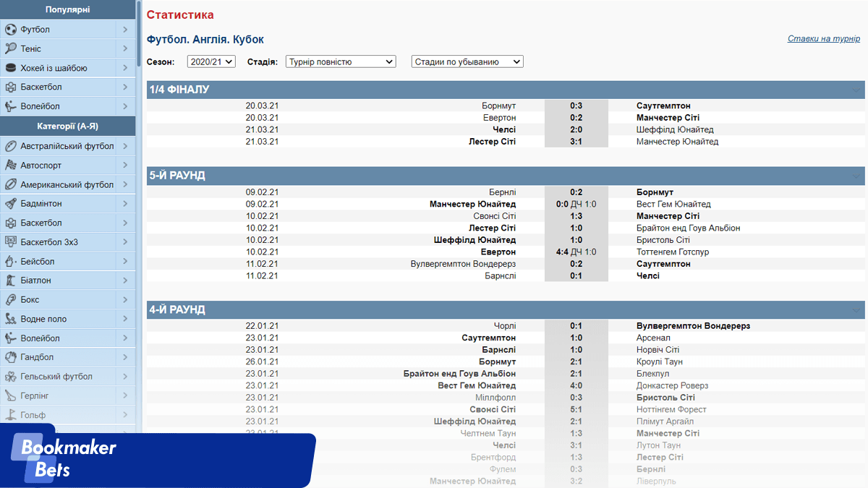Click the Евертон 4:4 Тоттенгем match score
The width and height of the screenshot is (868, 488).
point(576,252)
